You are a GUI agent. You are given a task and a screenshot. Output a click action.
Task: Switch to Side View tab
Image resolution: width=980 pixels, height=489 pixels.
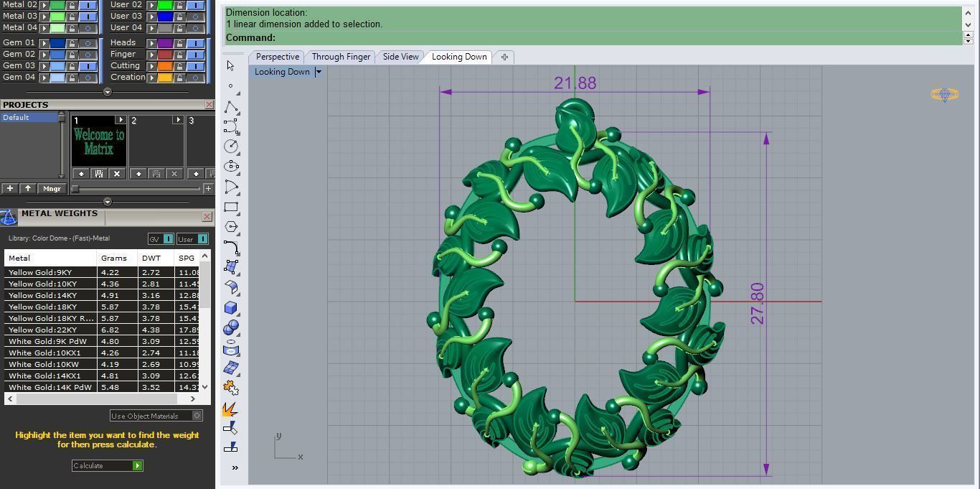400,57
